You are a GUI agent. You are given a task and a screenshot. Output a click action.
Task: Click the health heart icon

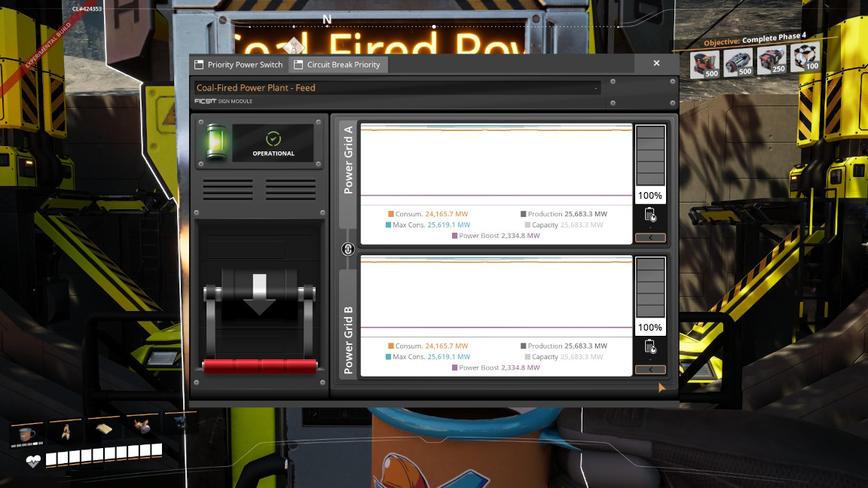coord(33,461)
